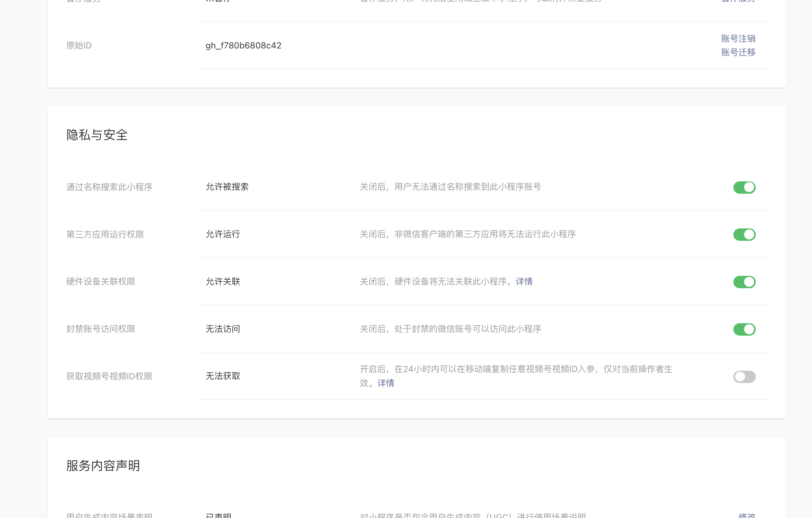Open 详情 link in the video ID permission row
The width and height of the screenshot is (812, 518).
(386, 383)
